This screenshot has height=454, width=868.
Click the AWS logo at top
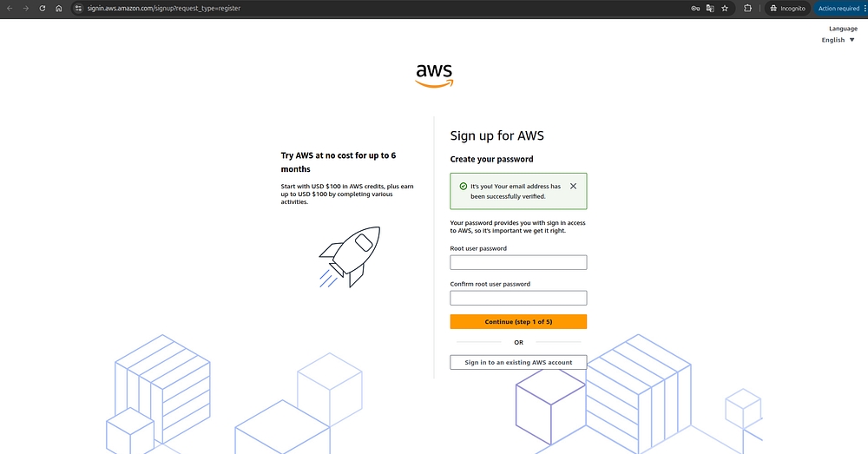click(x=435, y=76)
